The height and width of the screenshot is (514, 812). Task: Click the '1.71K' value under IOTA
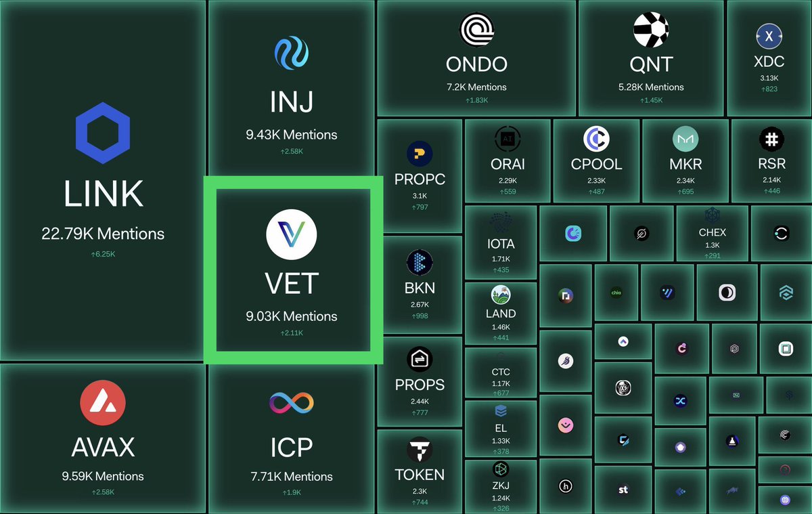click(501, 259)
